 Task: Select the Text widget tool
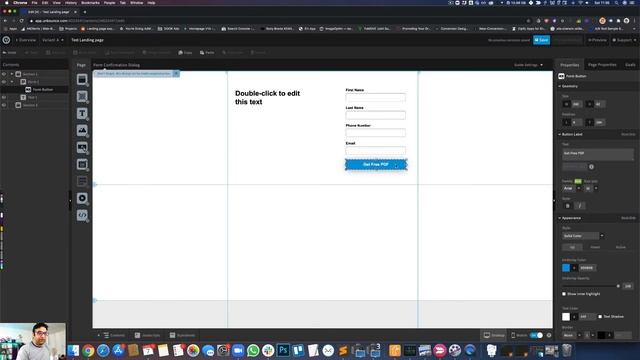point(82,114)
